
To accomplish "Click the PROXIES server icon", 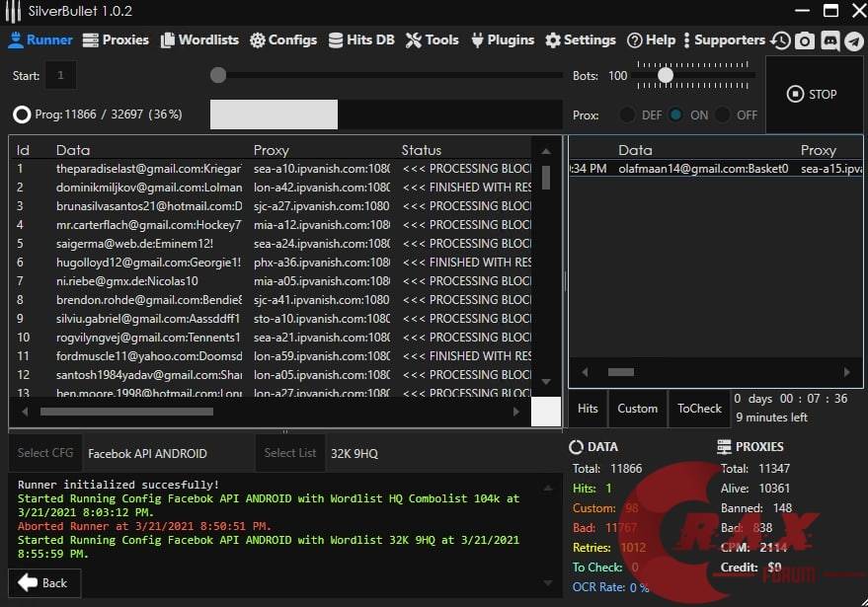I will (x=724, y=446).
